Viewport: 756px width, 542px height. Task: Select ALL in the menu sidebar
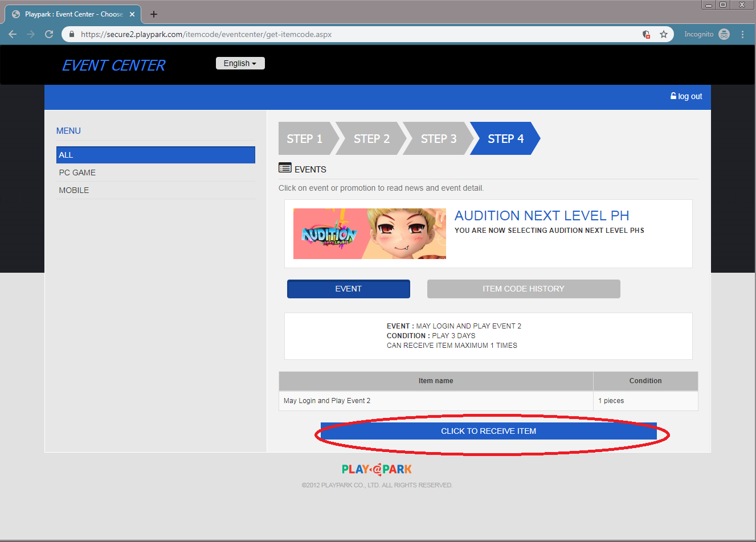tap(156, 155)
